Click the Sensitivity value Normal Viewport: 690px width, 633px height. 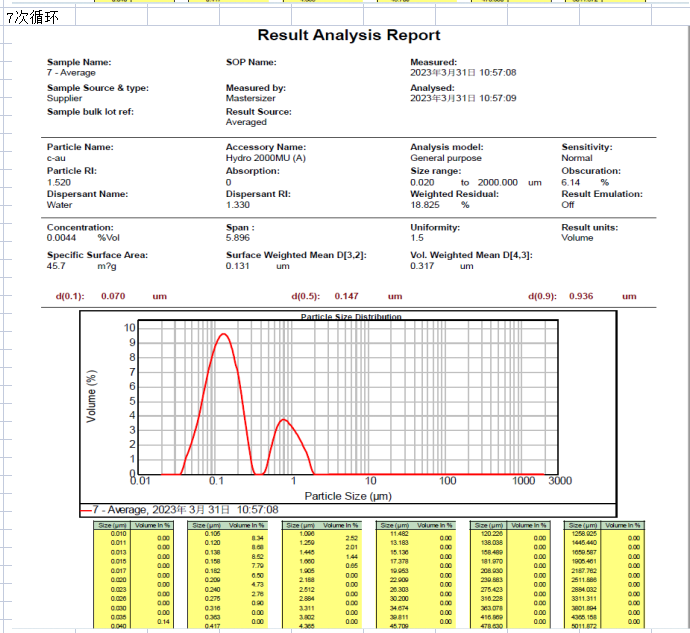[x=577, y=158]
